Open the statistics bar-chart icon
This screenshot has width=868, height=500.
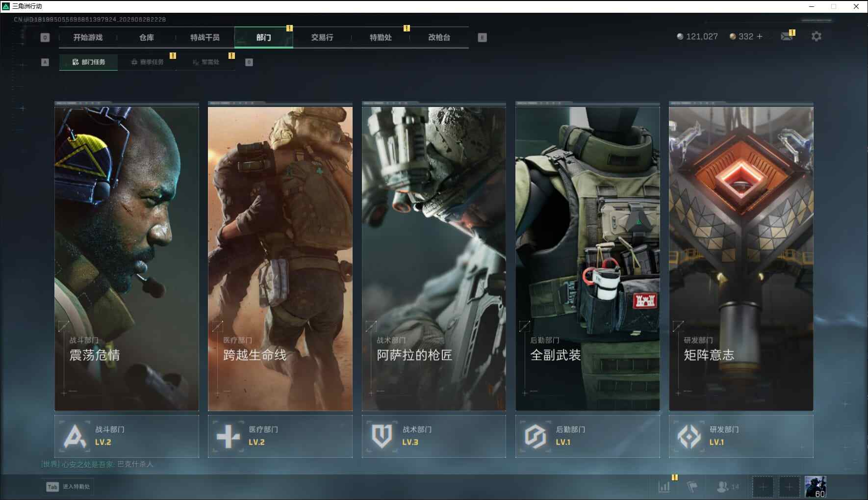[664, 487]
